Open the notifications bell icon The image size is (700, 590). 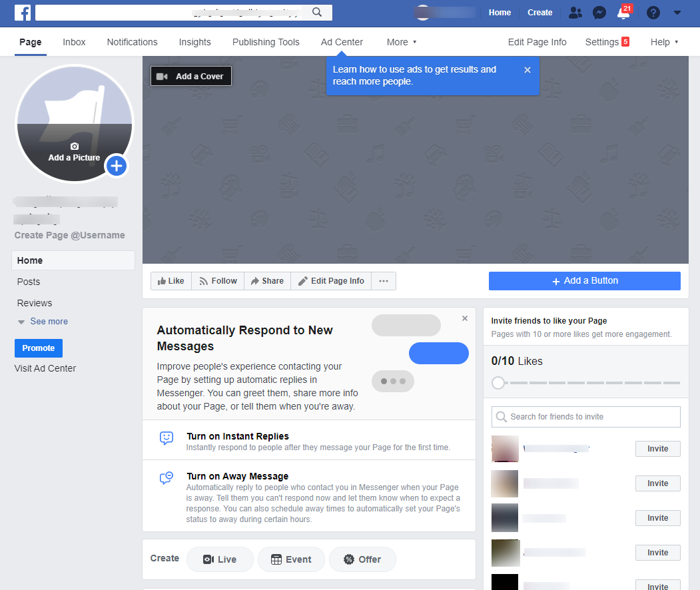[623, 13]
